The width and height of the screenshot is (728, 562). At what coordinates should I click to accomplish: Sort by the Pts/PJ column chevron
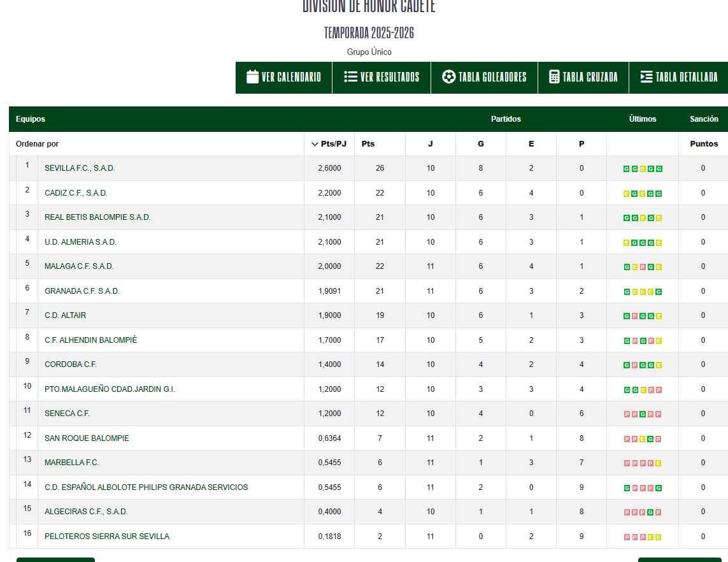(315, 144)
